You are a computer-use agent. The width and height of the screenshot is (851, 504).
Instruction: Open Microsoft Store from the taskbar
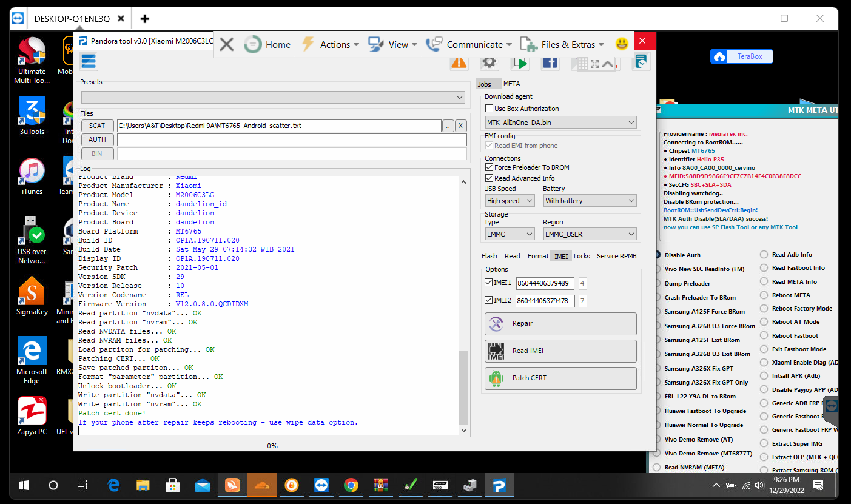[x=173, y=485]
